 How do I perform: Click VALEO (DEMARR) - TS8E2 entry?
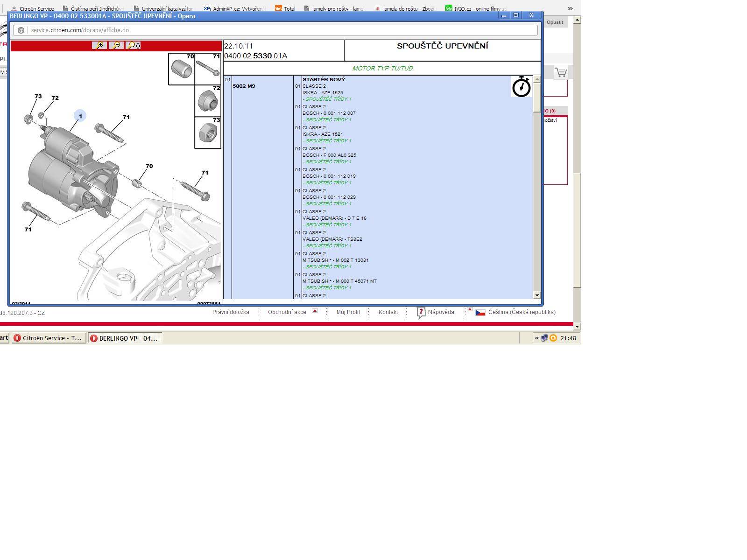[x=332, y=239]
